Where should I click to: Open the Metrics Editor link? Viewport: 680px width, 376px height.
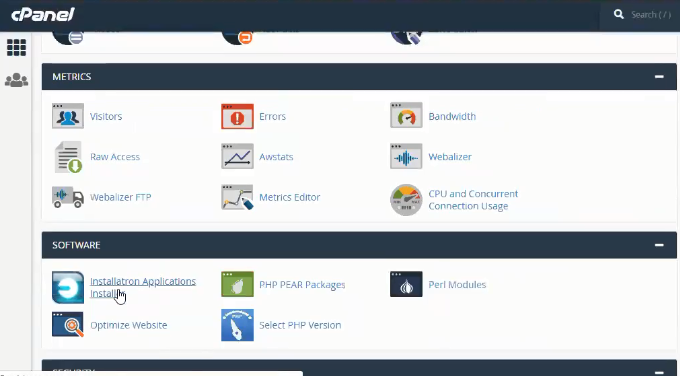pos(290,197)
